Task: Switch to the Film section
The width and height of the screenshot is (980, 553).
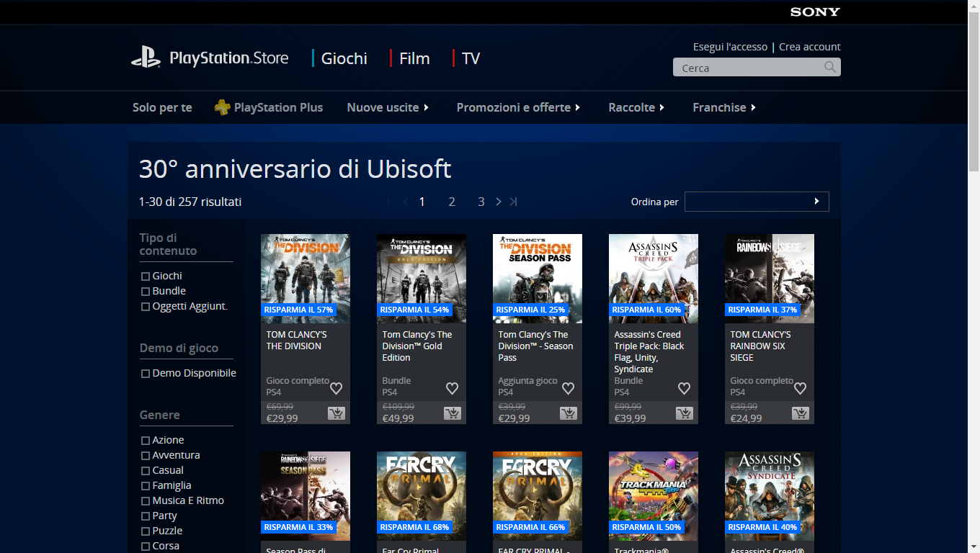Action: coord(414,58)
